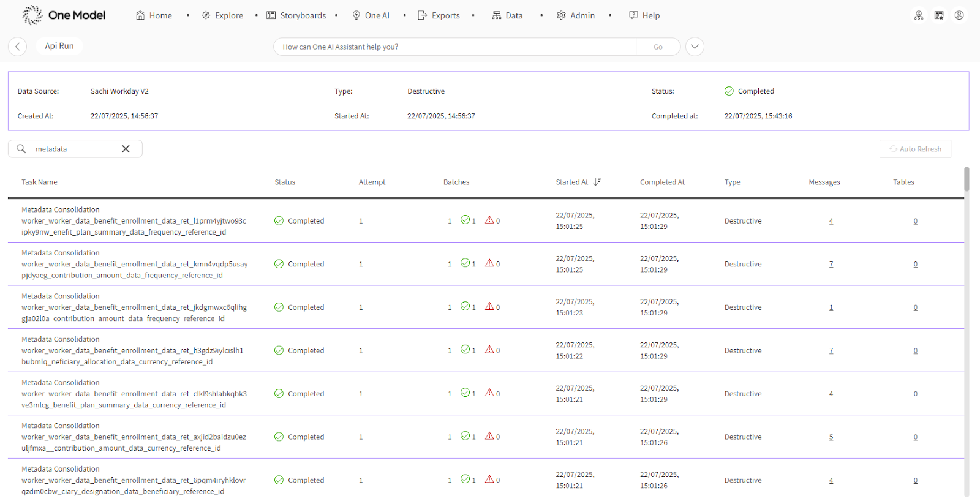Clear the metadata search text
Screen dimensions: 980x504
click(126, 149)
